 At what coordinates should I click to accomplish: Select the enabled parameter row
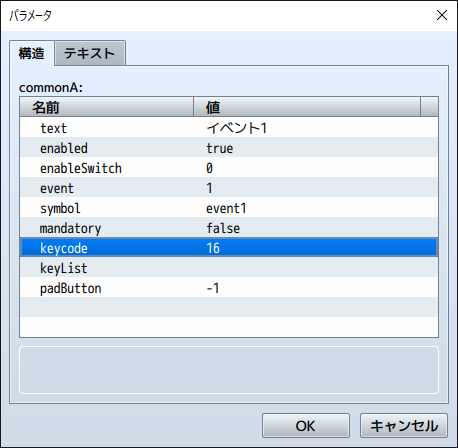click(x=229, y=148)
